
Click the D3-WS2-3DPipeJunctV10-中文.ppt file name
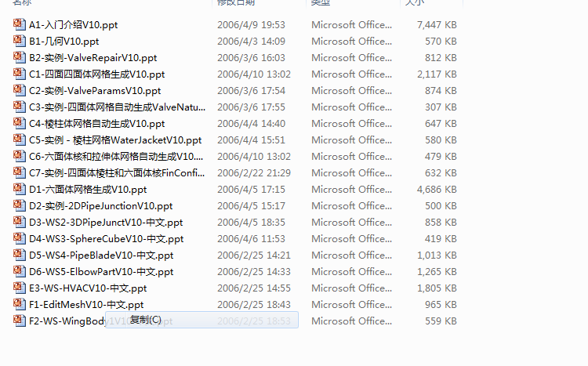pos(106,223)
